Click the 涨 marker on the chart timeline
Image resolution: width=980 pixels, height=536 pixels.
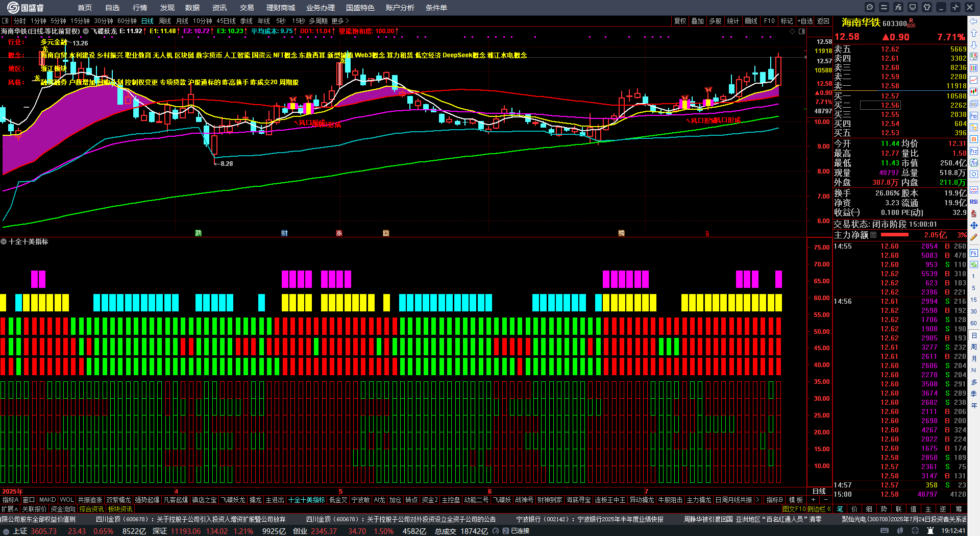click(339, 233)
